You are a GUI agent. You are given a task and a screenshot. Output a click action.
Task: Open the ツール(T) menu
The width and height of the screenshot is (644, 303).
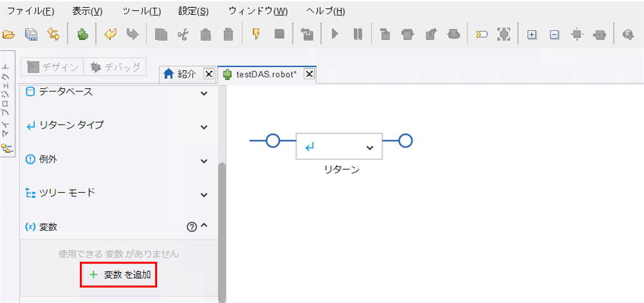coord(142,12)
